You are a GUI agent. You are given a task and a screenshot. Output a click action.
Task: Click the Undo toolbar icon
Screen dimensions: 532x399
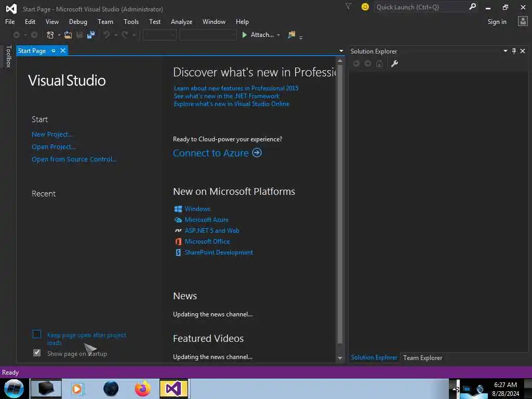coord(107,35)
